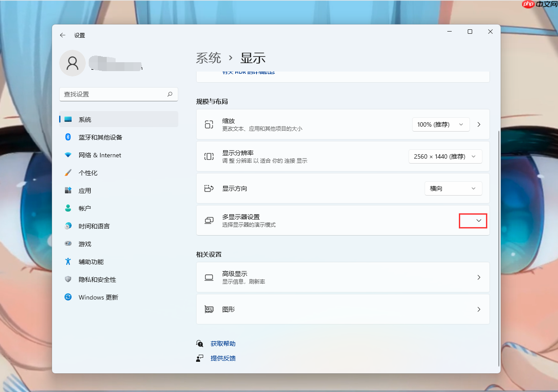Screen dimensions: 558x392
Task: Click the 获取帮助 link
Action: click(x=223, y=343)
